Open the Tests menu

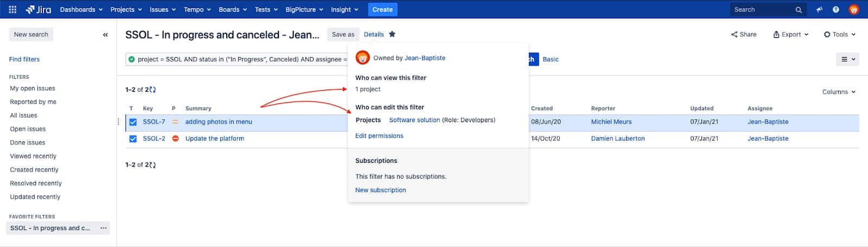[x=266, y=9]
